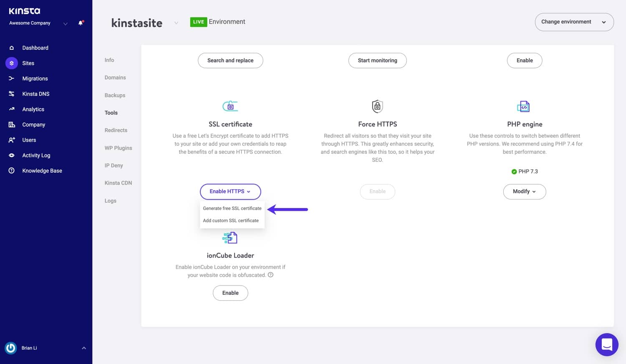
Task: Click the Start monitoring button
Action: click(377, 60)
